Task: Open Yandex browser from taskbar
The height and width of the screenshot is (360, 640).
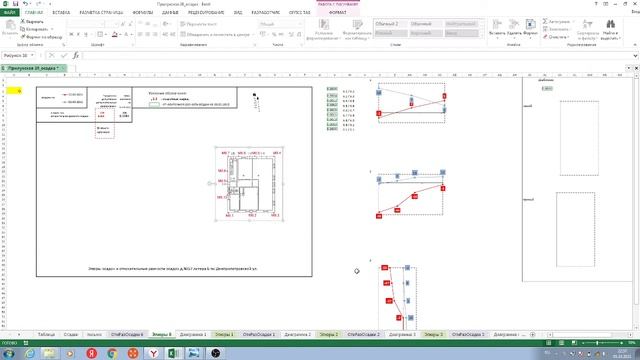Action: (153, 353)
